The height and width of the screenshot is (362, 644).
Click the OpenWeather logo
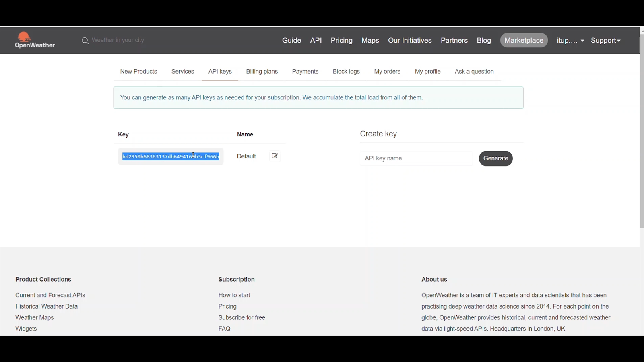pyautogui.click(x=35, y=40)
